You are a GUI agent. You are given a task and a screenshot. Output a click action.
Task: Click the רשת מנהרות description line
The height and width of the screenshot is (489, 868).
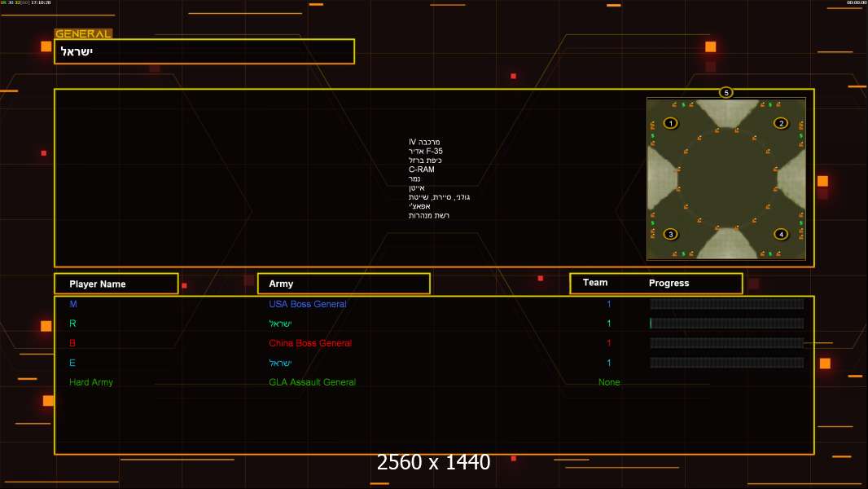pyautogui.click(x=429, y=215)
